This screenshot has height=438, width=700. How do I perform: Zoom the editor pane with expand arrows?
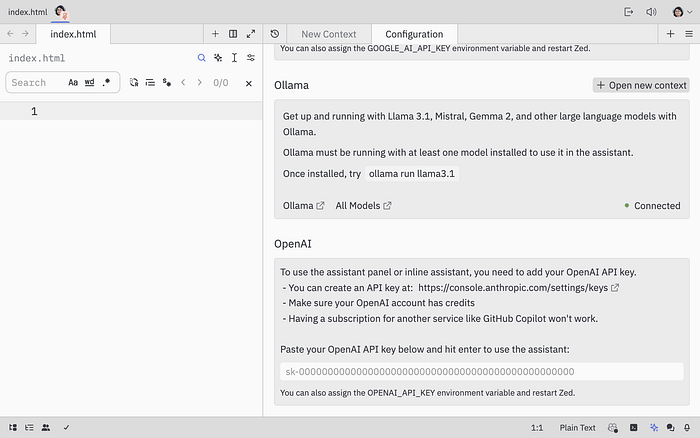[251, 34]
